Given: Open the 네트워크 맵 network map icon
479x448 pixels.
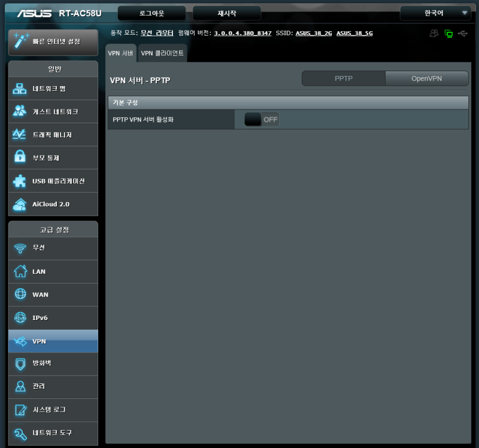Looking at the screenshot, I should (20, 89).
